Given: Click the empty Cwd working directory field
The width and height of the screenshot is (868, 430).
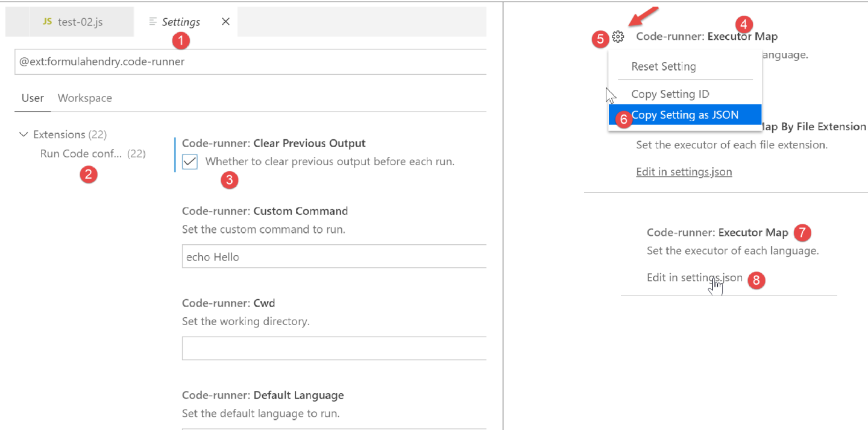Looking at the screenshot, I should (333, 349).
